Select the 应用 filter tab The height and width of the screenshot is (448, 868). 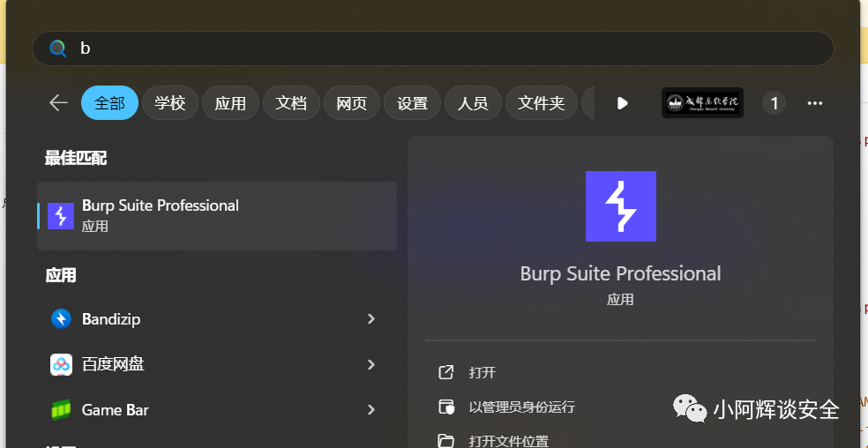[x=230, y=103]
